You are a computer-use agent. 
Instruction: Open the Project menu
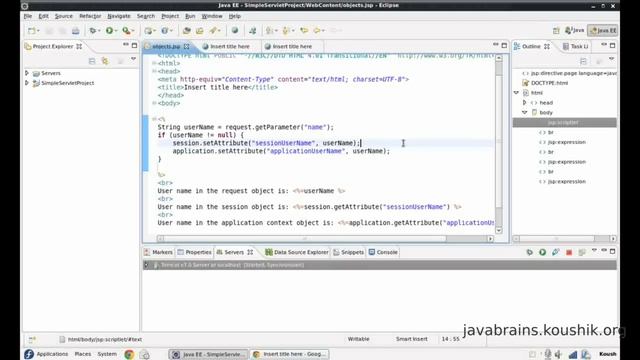coord(170,16)
